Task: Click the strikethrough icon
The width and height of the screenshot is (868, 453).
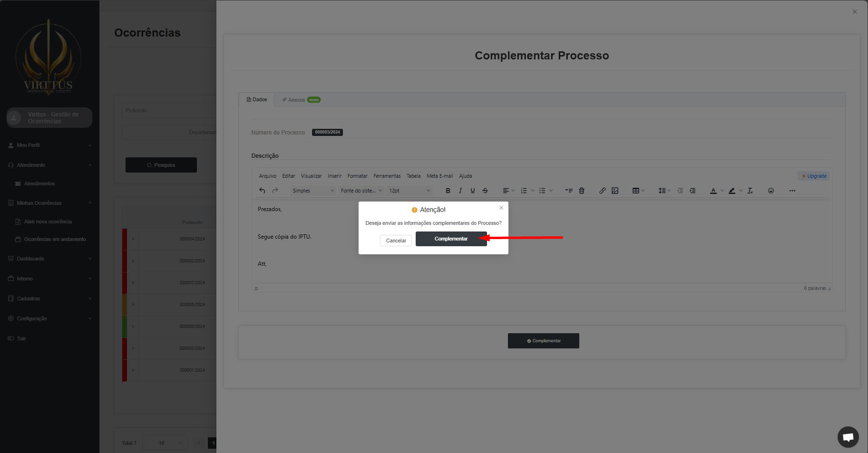Action: 485,191
